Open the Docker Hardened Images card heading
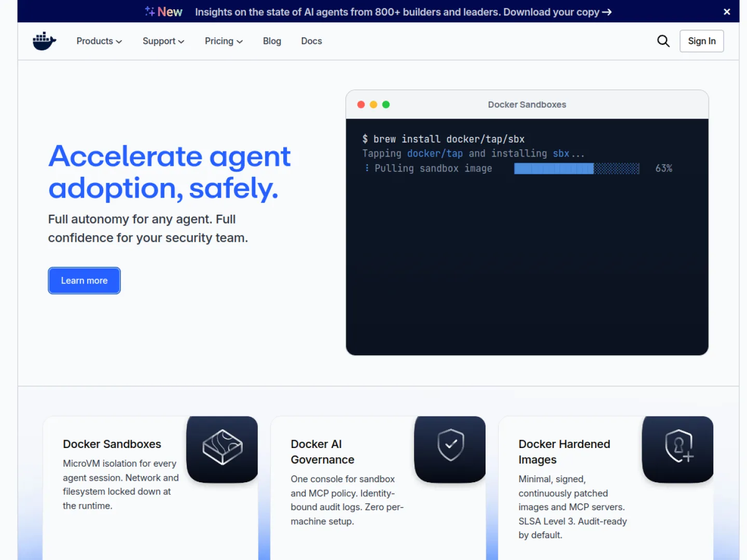The image size is (747, 560). coord(564,452)
